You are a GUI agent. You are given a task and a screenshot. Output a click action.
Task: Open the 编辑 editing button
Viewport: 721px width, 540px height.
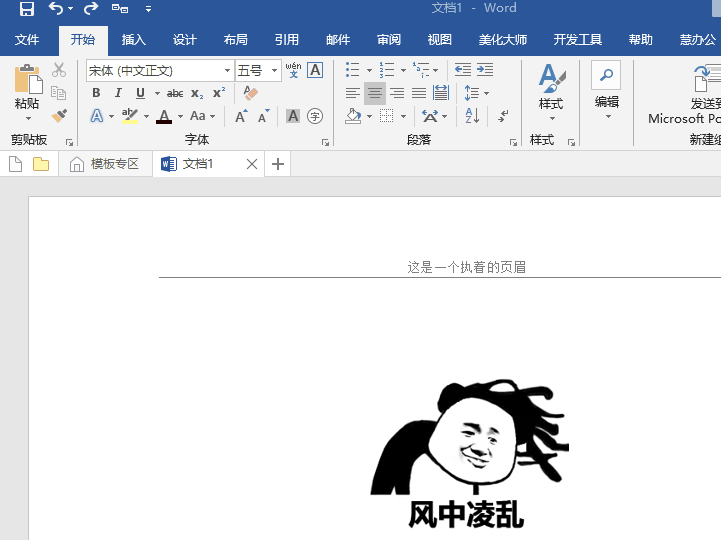pos(607,90)
